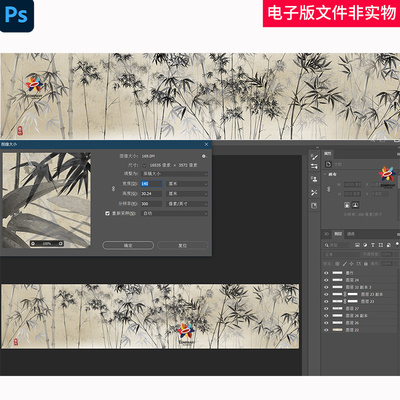This screenshot has width=400, height=400.
Task: Toggle layer filtering switch in Layers panel
Action: click(397, 244)
